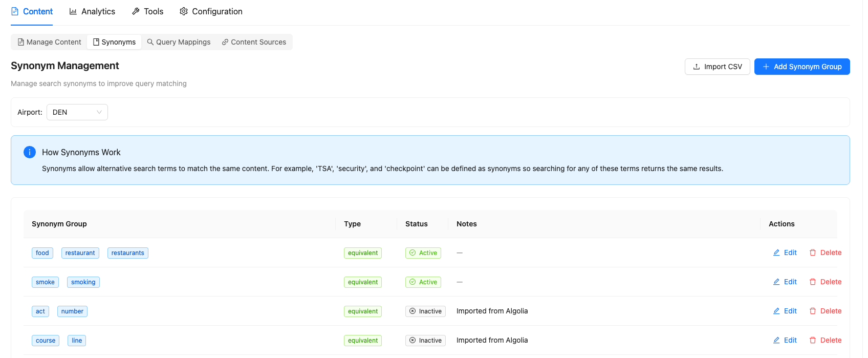
Task: Edit the act number synonym group
Action: [x=785, y=311]
